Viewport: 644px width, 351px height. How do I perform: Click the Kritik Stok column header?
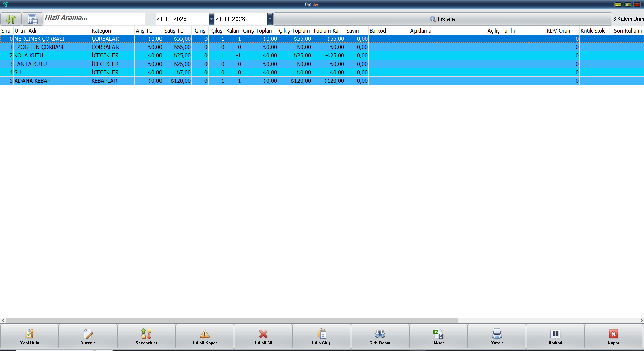596,31
